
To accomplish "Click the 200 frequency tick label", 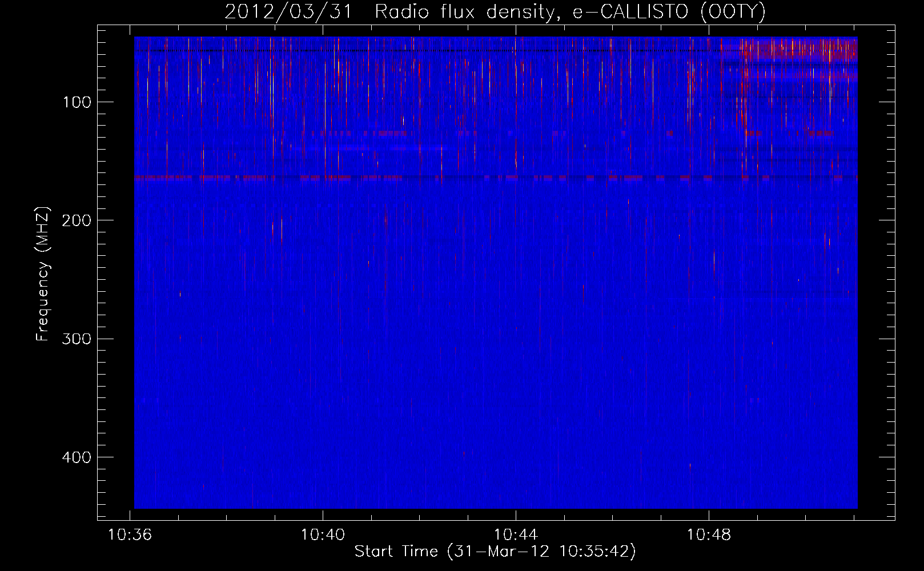I will coord(77,220).
